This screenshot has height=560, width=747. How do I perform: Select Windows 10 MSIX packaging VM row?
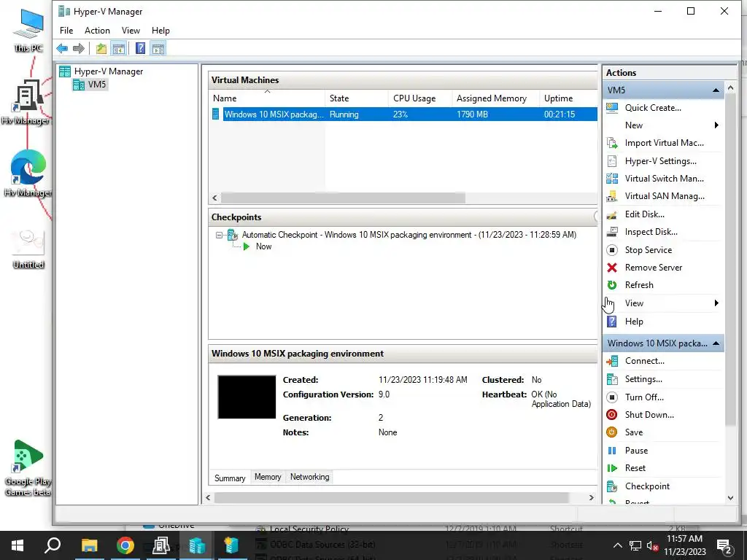coord(404,114)
